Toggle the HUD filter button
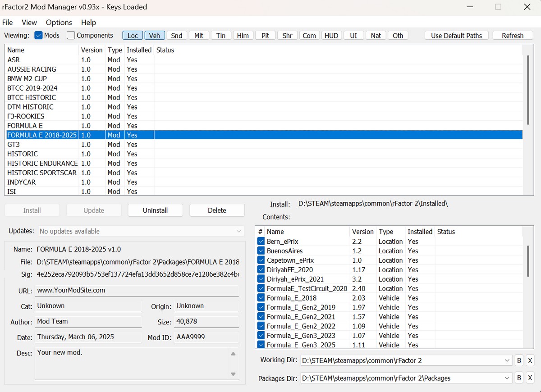The height and width of the screenshot is (392, 541). [331, 36]
